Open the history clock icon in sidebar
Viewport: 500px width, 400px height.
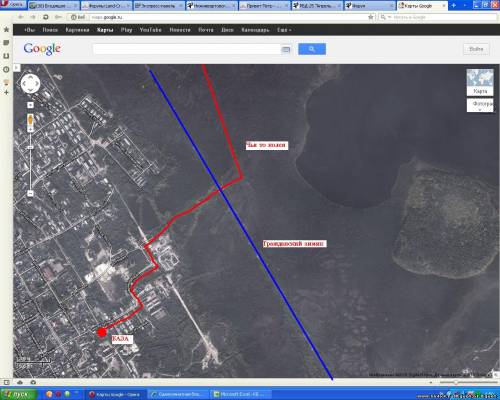pos(6,69)
